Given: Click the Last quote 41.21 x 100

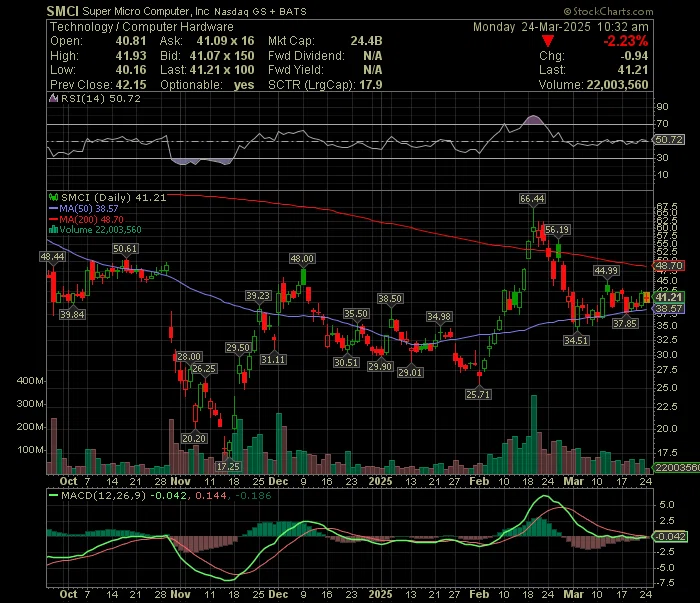Looking at the screenshot, I should (222, 70).
